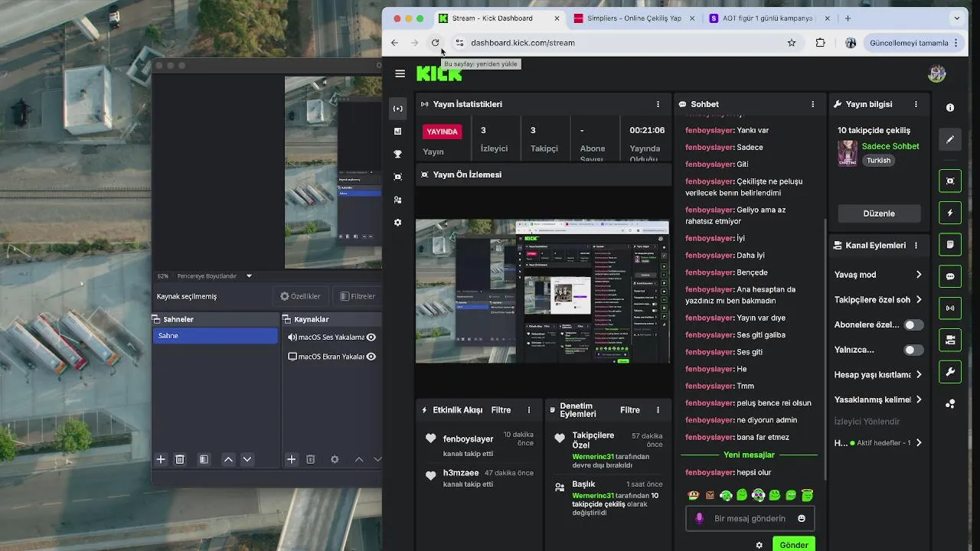Toggle the chat bubble widget icon in right bar

click(x=950, y=276)
